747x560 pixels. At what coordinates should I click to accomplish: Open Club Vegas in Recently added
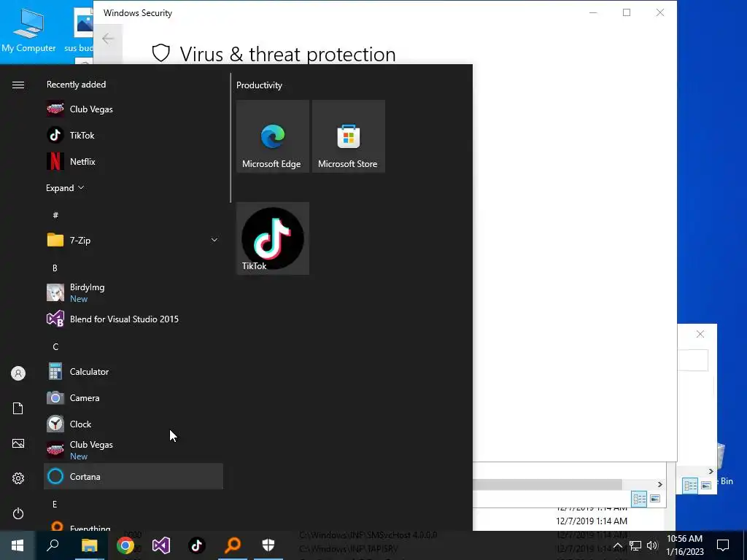tap(133, 109)
